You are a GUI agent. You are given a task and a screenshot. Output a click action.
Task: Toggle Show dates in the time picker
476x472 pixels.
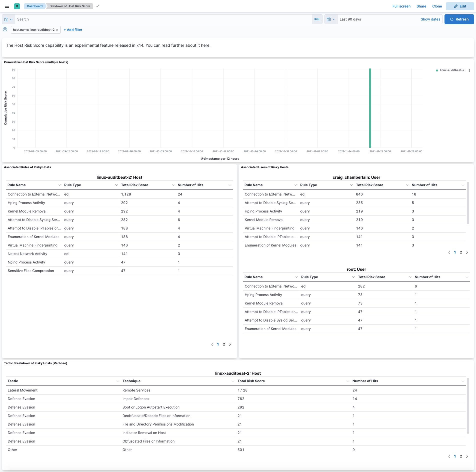[430, 19]
